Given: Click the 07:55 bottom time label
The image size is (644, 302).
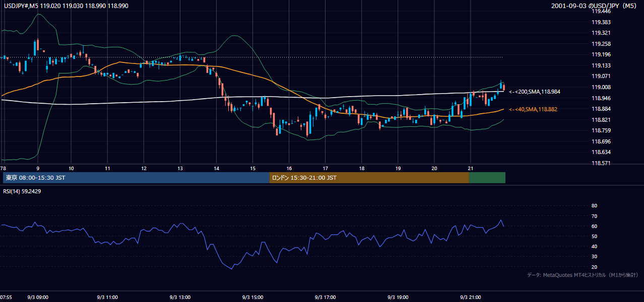Looking at the screenshot, I should pos(6,297).
